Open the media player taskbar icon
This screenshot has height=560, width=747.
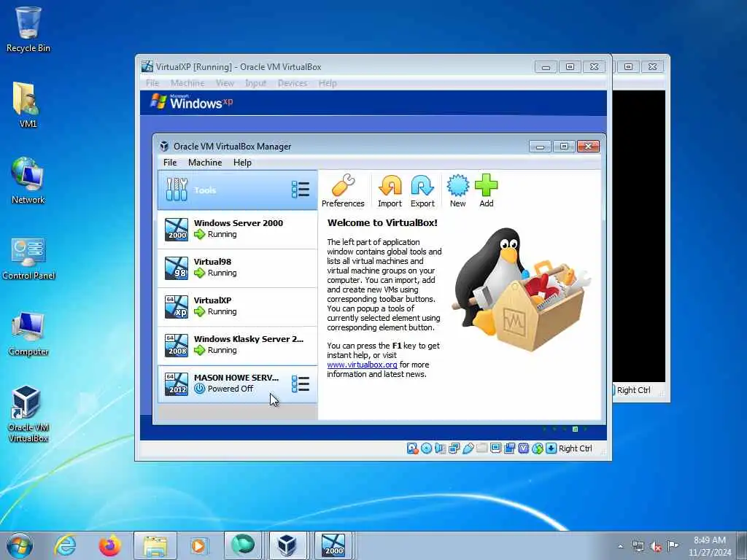[x=198, y=545]
